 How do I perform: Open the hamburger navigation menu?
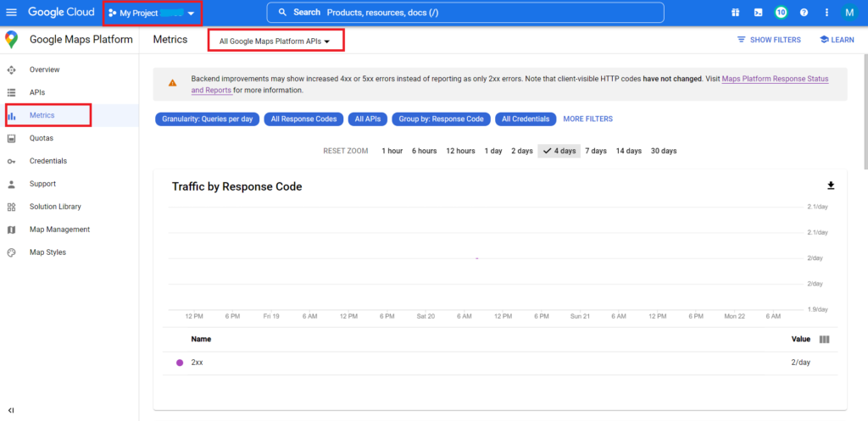(11, 12)
